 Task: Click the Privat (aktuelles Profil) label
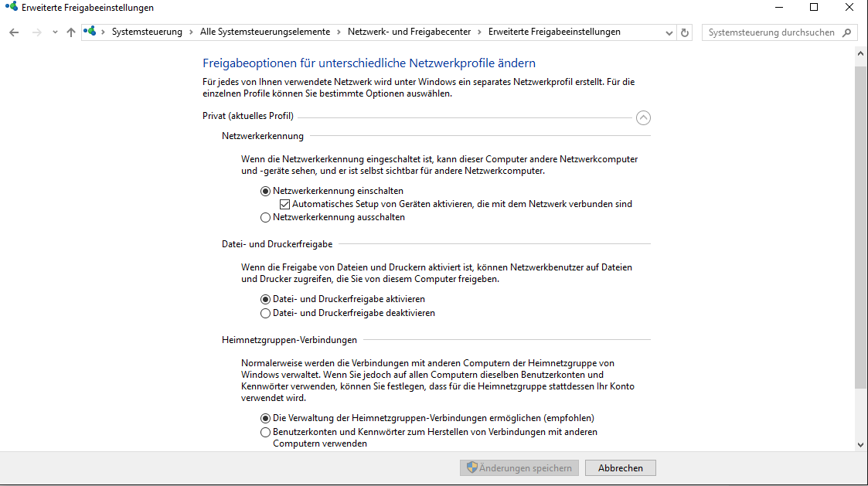(x=248, y=116)
